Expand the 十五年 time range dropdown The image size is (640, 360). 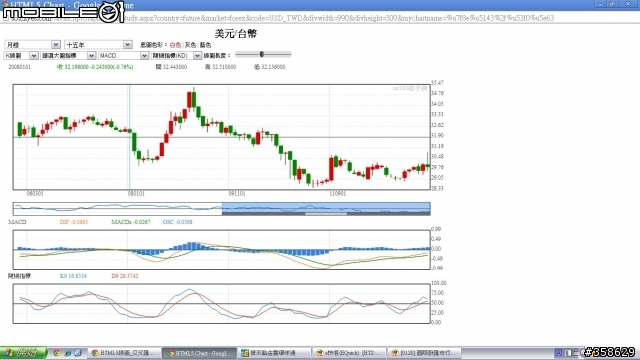click(x=98, y=44)
